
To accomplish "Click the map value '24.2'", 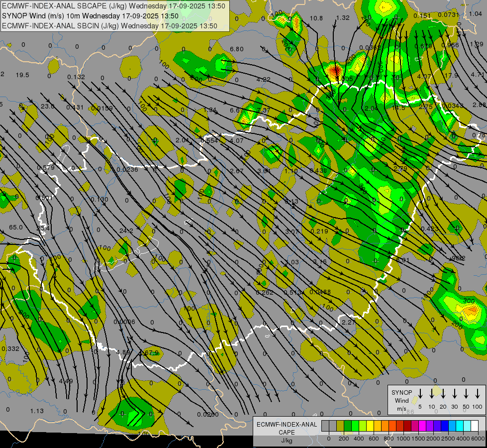I will 126,230.
